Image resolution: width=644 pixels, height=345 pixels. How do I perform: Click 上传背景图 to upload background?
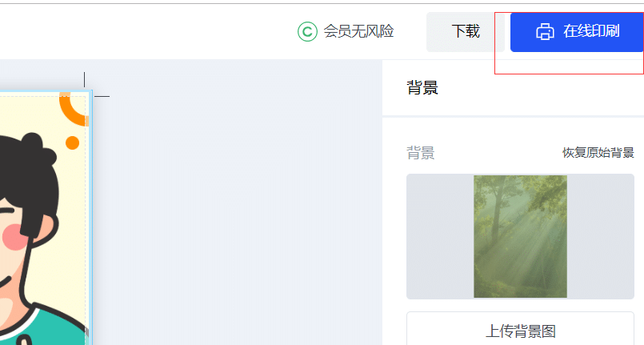click(x=520, y=331)
